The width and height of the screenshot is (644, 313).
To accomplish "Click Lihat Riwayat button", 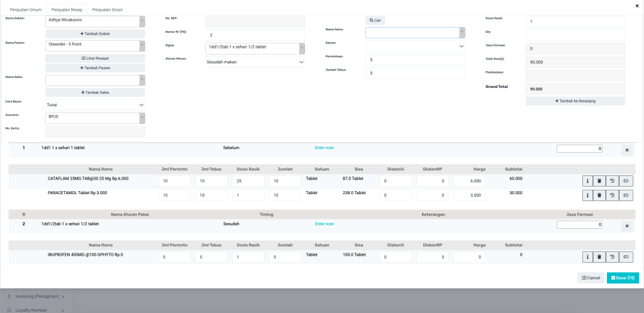I will click(95, 58).
